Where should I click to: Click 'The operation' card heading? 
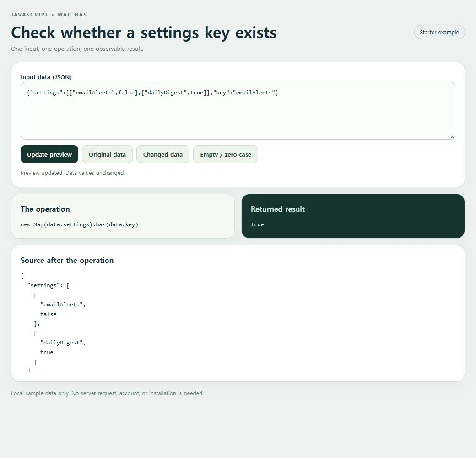(x=45, y=209)
